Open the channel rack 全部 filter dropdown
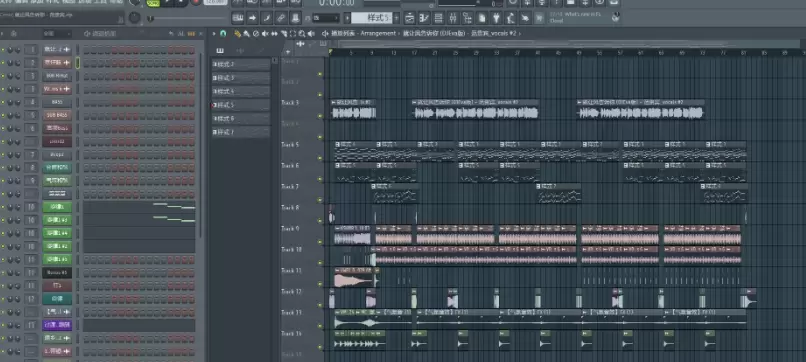Viewport: 806px width, 362px height. [57, 34]
